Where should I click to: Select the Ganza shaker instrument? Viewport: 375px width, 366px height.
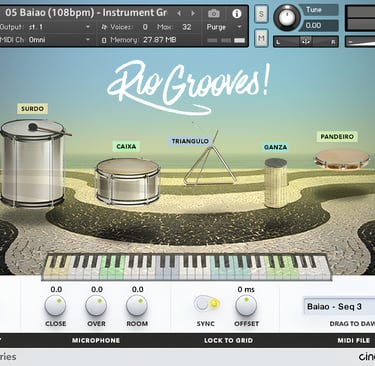point(276,183)
